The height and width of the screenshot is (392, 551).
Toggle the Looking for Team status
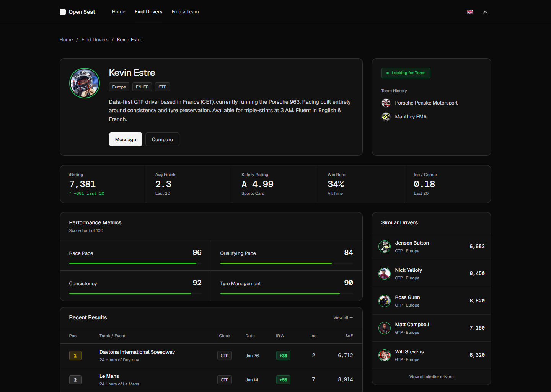click(x=406, y=73)
